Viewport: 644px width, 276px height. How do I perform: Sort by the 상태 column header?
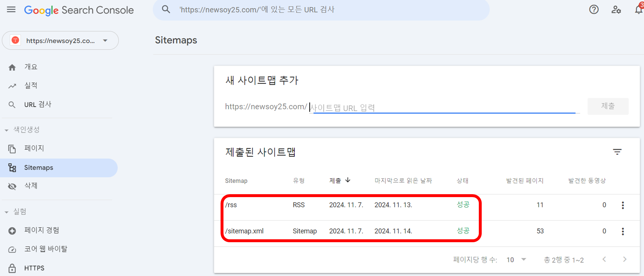[462, 181]
